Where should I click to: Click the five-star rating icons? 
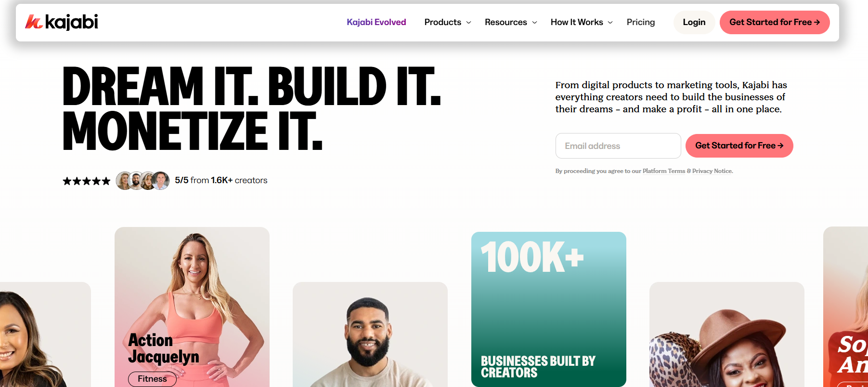[87, 181]
